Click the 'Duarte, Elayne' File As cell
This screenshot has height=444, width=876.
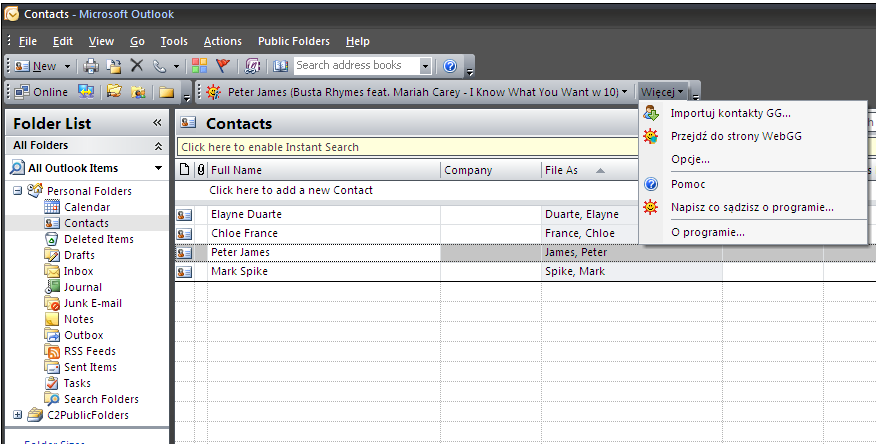click(x=582, y=214)
